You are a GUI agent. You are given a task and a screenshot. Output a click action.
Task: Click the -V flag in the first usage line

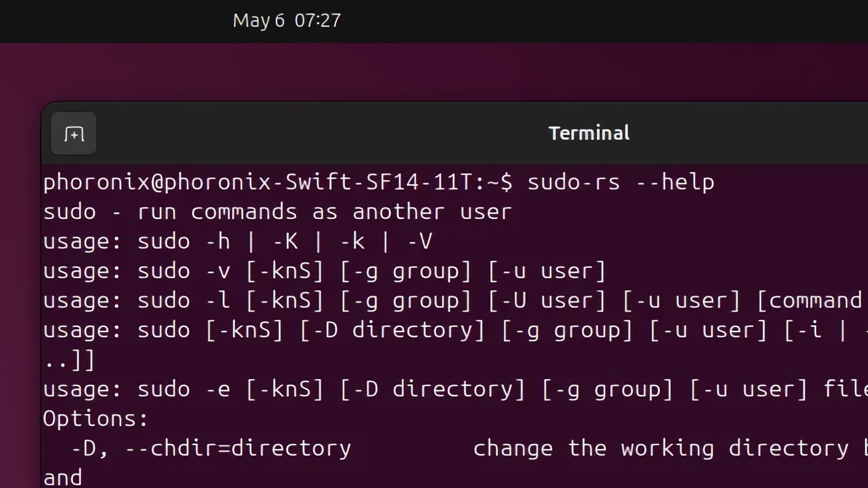pos(420,241)
